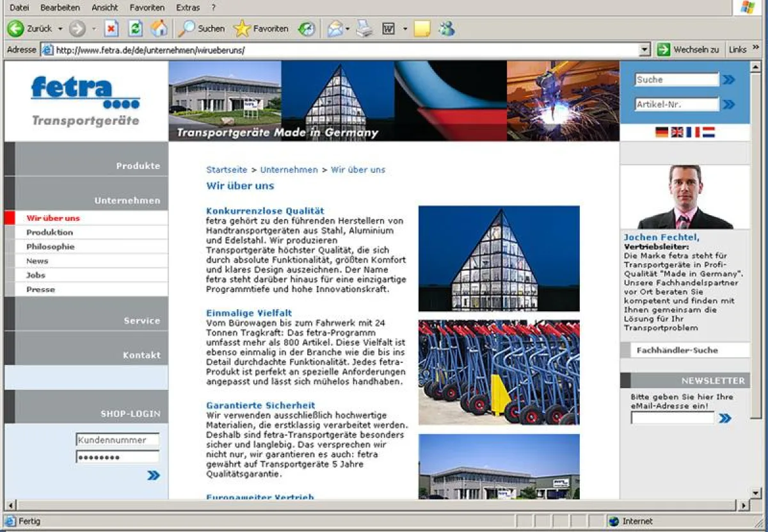The width and height of the screenshot is (768, 532).
Task: Open the Ansicht menu
Action: (104, 8)
